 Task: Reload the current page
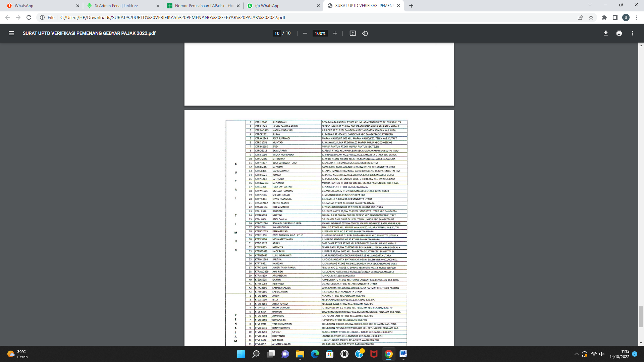(x=29, y=17)
